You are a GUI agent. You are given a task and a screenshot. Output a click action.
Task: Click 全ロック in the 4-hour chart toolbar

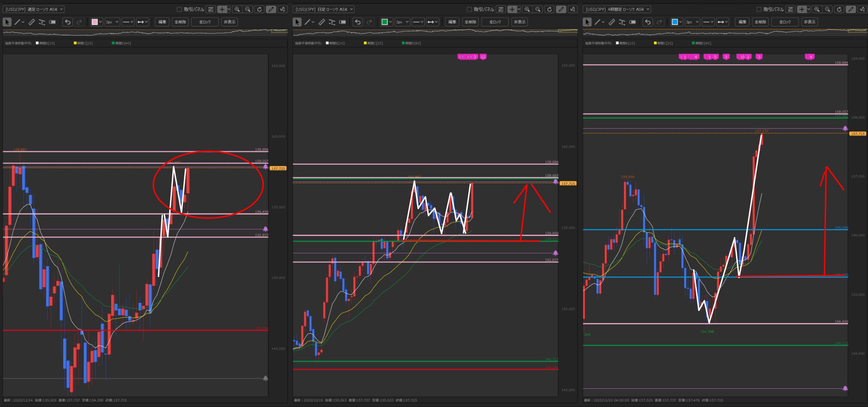click(785, 22)
